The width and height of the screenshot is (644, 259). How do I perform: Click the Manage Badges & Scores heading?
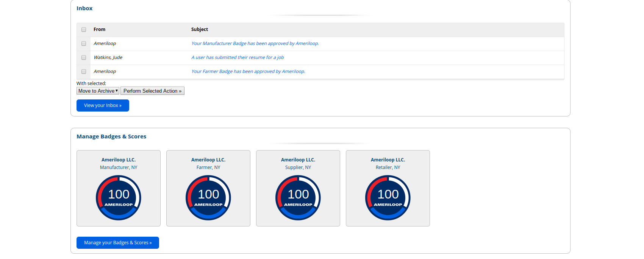coord(111,136)
